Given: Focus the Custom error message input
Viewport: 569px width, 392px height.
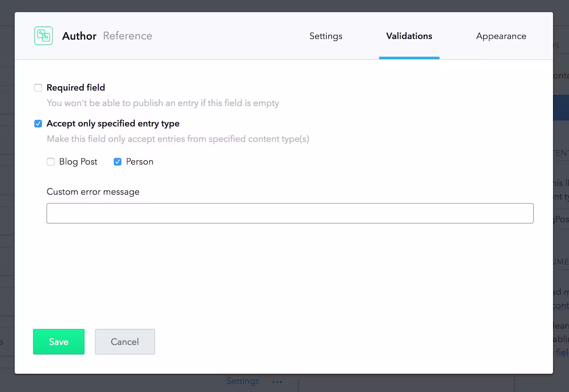Looking at the screenshot, I should pos(290,213).
